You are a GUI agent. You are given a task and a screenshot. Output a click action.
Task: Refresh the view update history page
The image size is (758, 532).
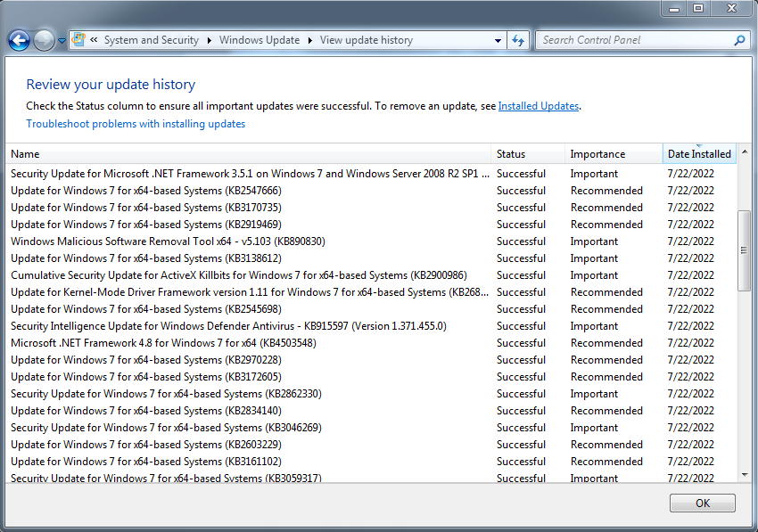518,41
